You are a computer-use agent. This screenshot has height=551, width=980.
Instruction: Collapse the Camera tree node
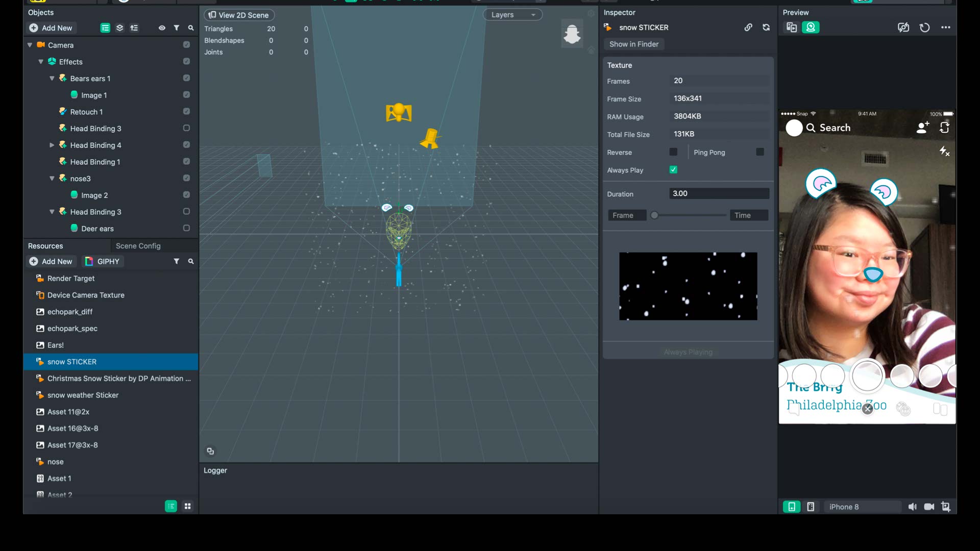[30, 45]
